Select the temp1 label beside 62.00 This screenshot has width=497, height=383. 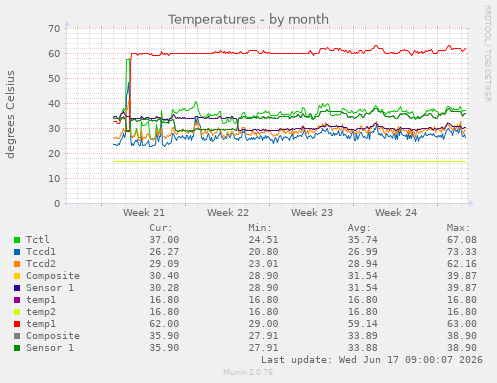tap(41, 324)
